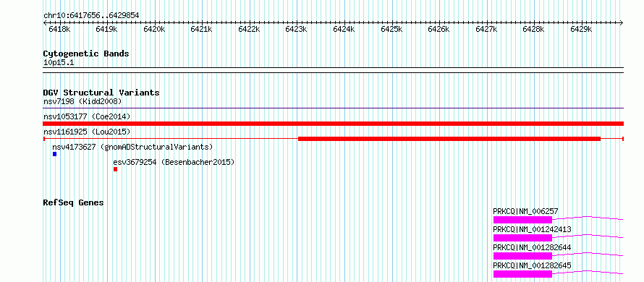
Task: Select the thick nsv1161925 Lou2015 variant segment
Action: pos(449,139)
